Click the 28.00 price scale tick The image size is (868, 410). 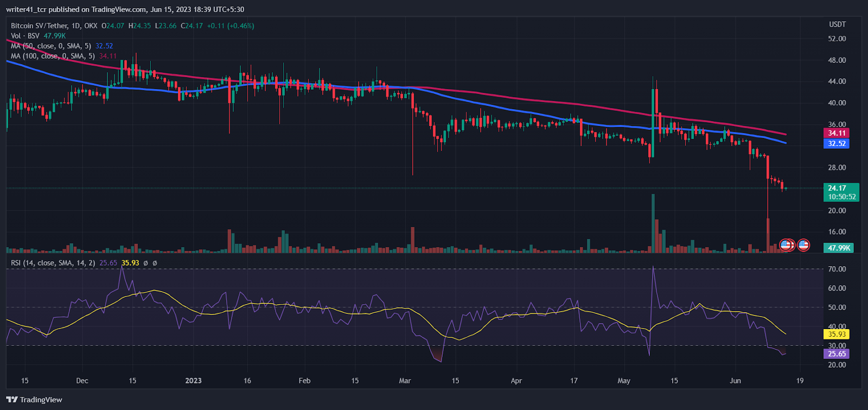(x=837, y=168)
